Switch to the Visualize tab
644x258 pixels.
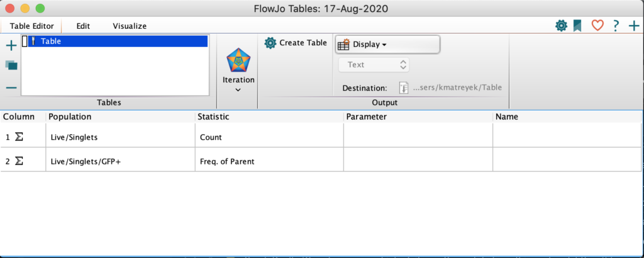tap(130, 26)
